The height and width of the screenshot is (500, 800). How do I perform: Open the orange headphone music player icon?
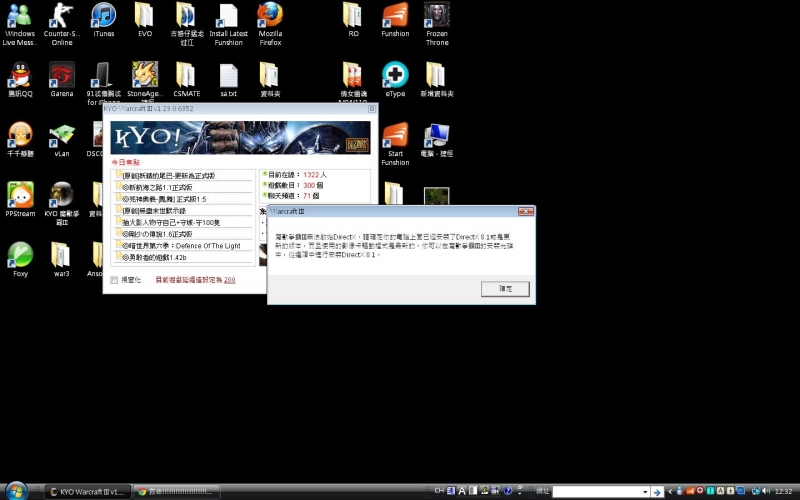20,139
